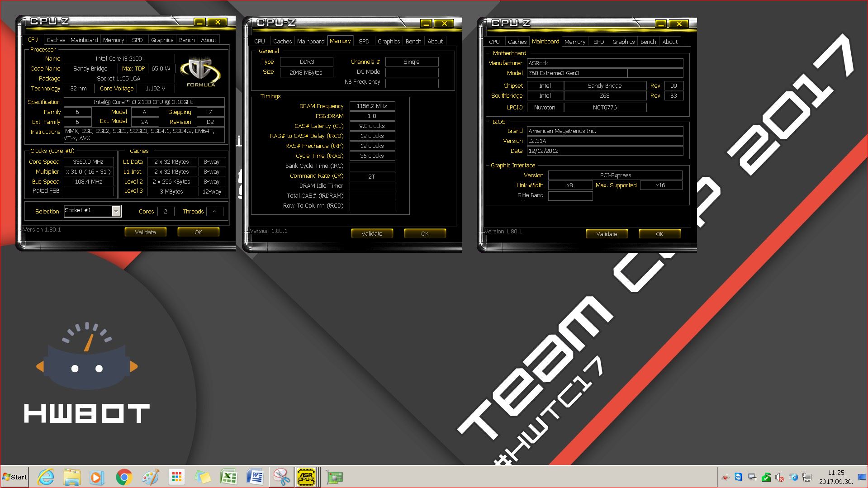Open TeamViewer tray icon

(x=739, y=477)
